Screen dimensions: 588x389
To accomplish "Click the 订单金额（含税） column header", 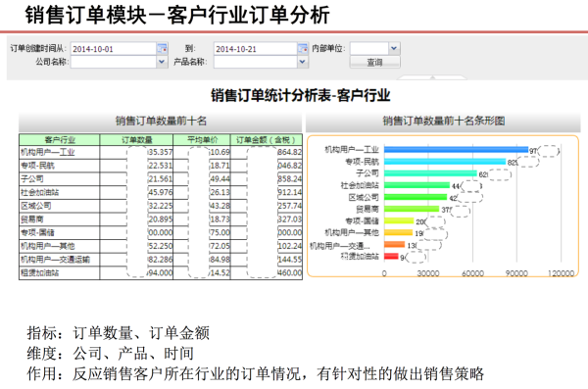I will point(267,140).
